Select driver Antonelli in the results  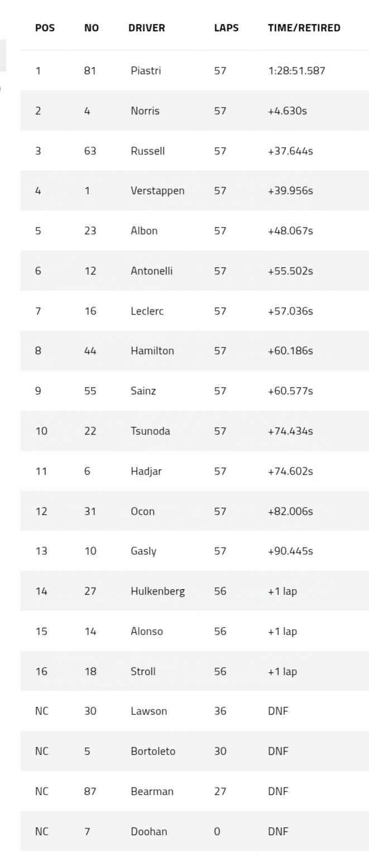151,271
